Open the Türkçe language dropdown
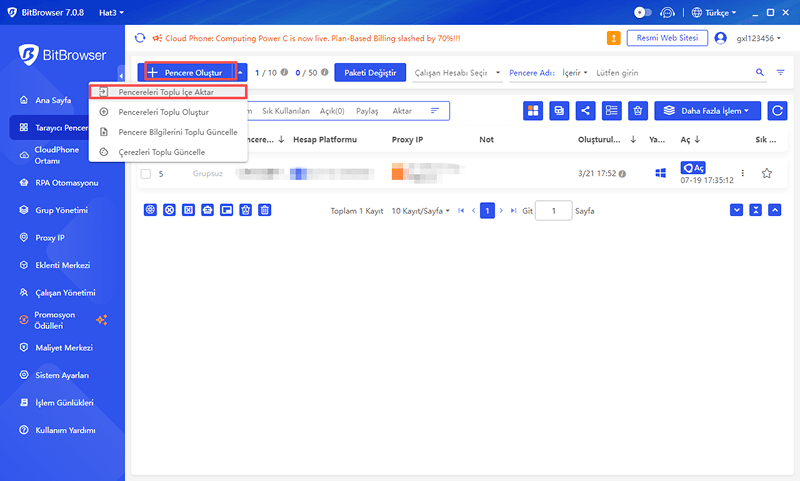Screen dimensions: 800x481 715,13
